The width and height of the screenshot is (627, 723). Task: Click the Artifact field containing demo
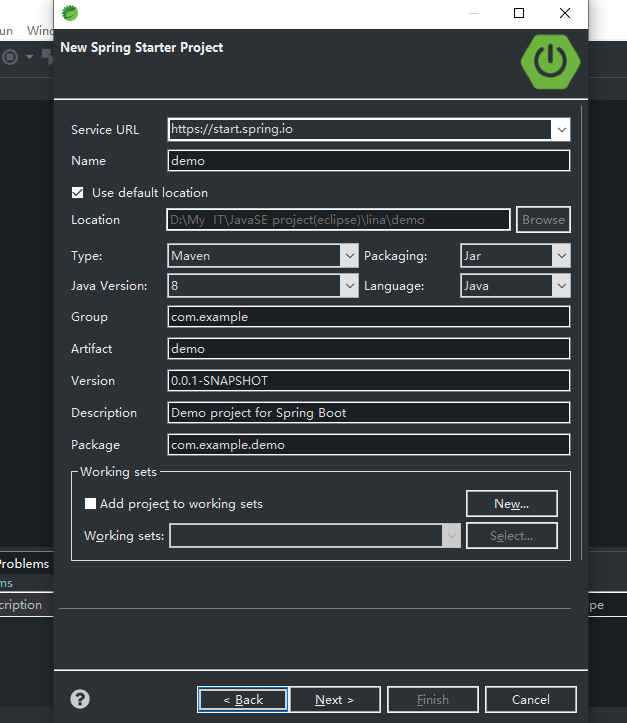point(369,349)
